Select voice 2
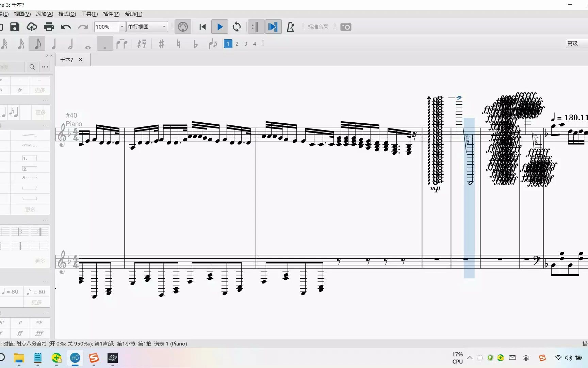 237,44
